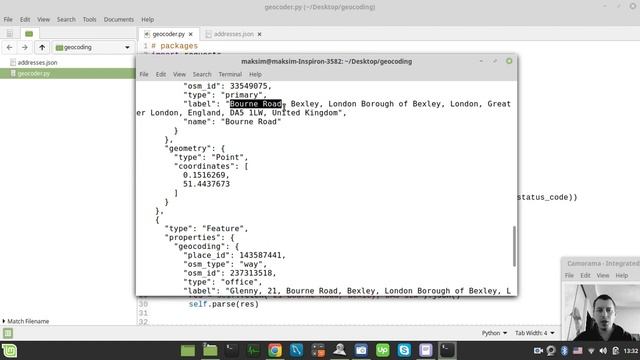640x360 pixels.
Task: Open the Wi-Fi network tray icon
Action: [x=591, y=351]
